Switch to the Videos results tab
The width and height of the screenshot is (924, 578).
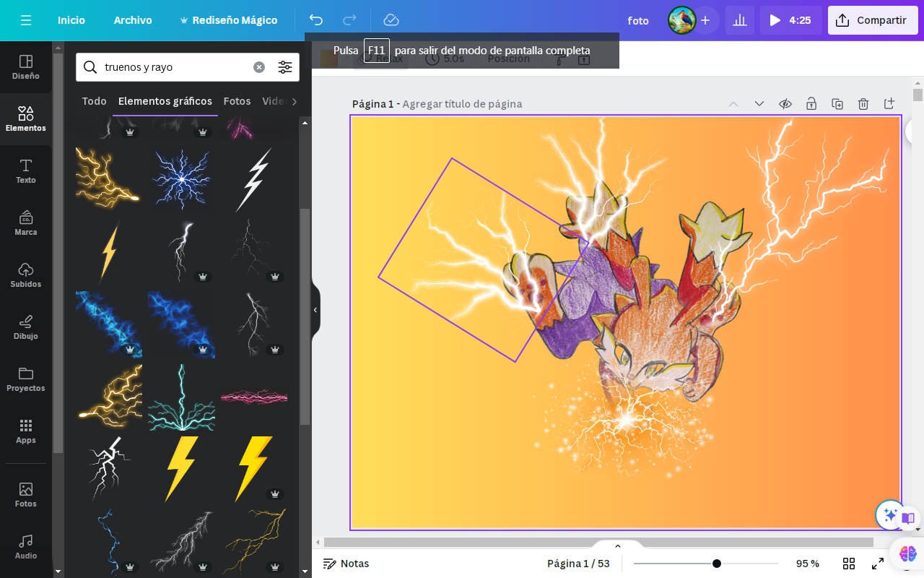274,101
